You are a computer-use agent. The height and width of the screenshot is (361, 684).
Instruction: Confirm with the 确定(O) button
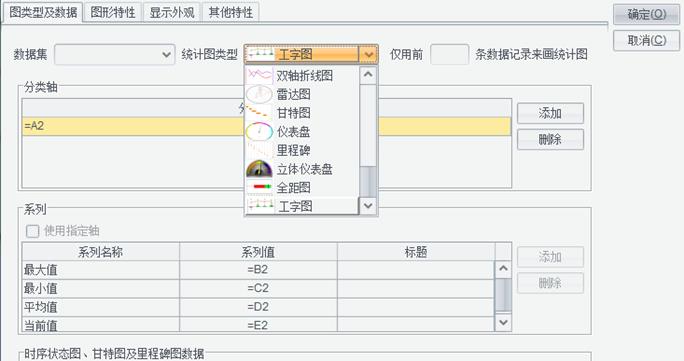coord(646,14)
